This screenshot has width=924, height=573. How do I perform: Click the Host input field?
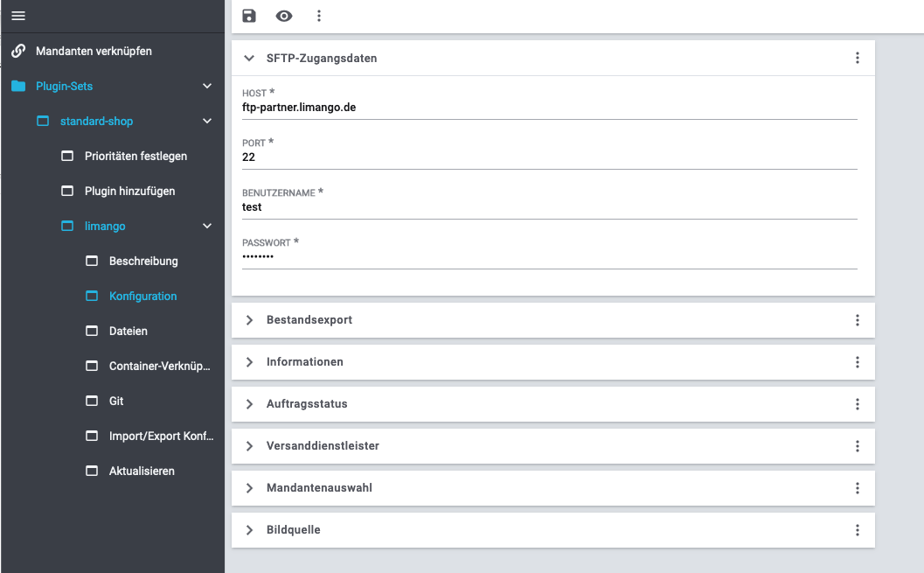click(549, 108)
